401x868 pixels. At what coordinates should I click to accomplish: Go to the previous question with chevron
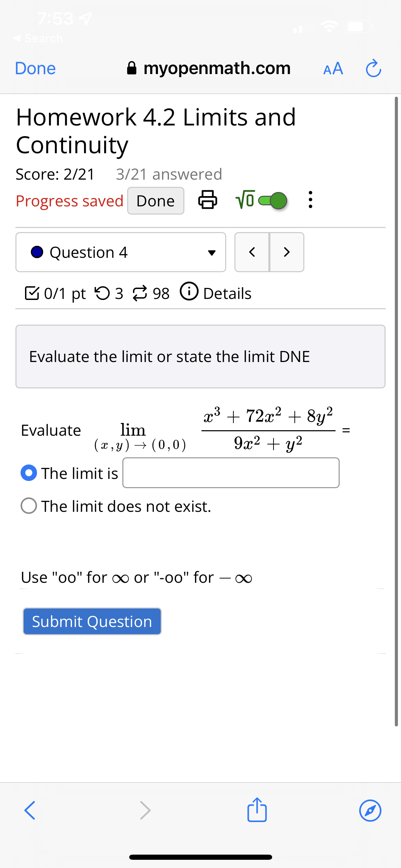click(252, 252)
